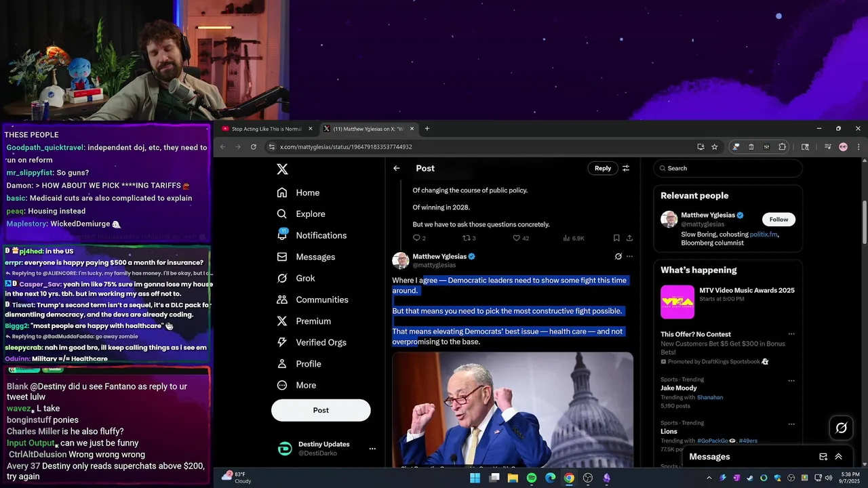The height and width of the screenshot is (488, 868).
Task: Open the Chuck Schumer image
Action: pos(513,410)
